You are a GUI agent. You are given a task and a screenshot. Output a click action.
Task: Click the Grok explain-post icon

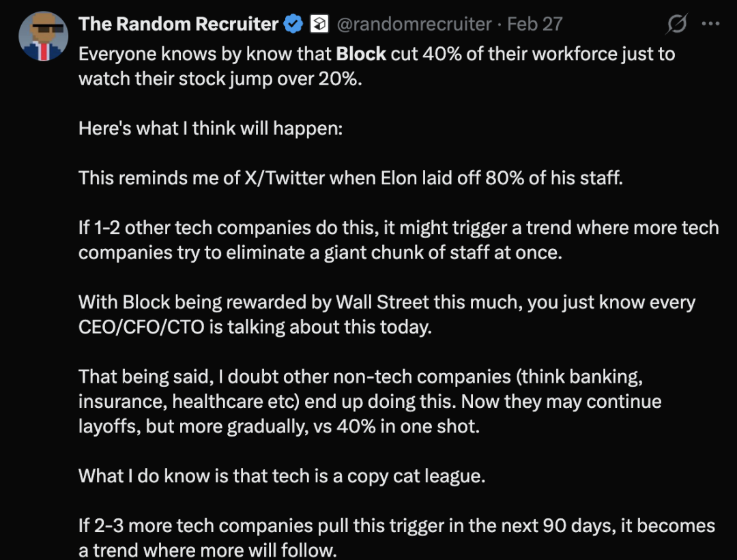coord(676,24)
